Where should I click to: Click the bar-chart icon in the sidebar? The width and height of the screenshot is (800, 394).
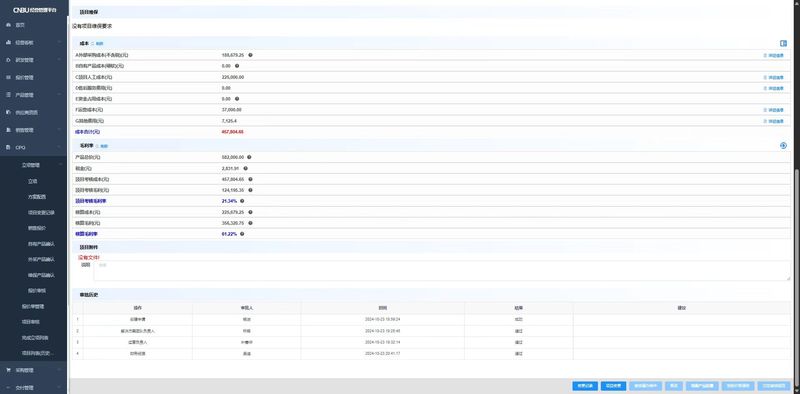point(8,42)
